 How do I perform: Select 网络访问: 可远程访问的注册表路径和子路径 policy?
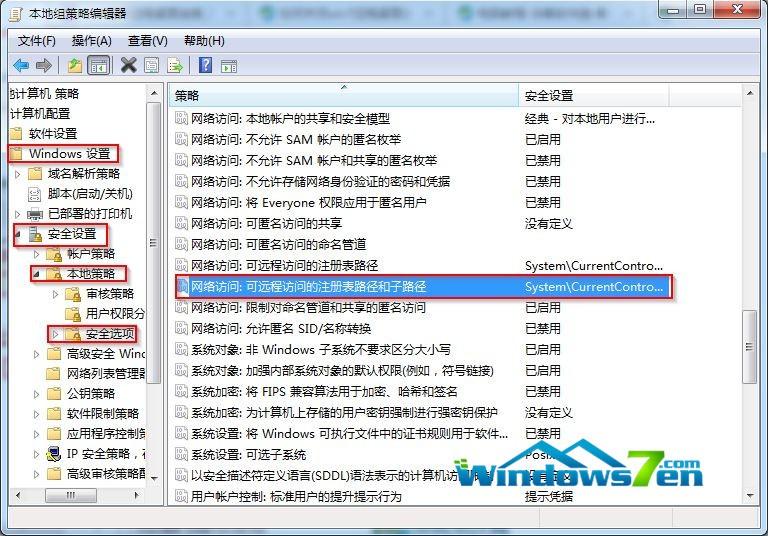(x=424, y=287)
